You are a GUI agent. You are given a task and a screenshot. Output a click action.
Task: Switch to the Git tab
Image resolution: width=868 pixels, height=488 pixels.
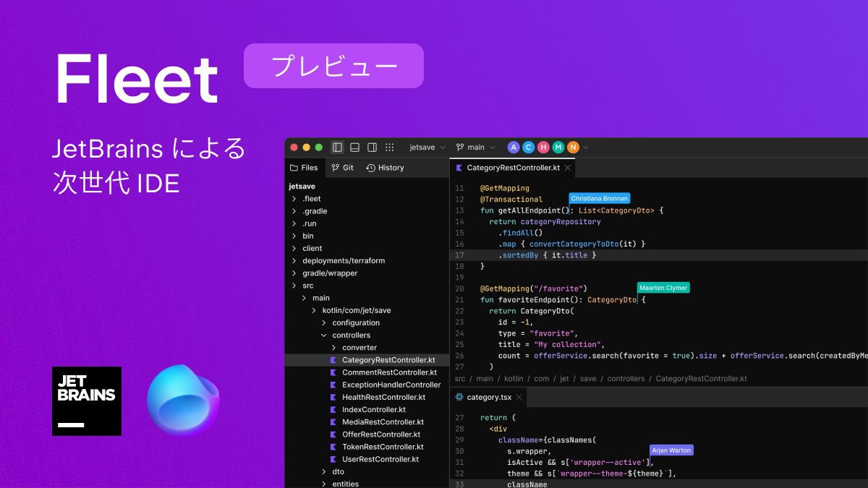click(342, 168)
